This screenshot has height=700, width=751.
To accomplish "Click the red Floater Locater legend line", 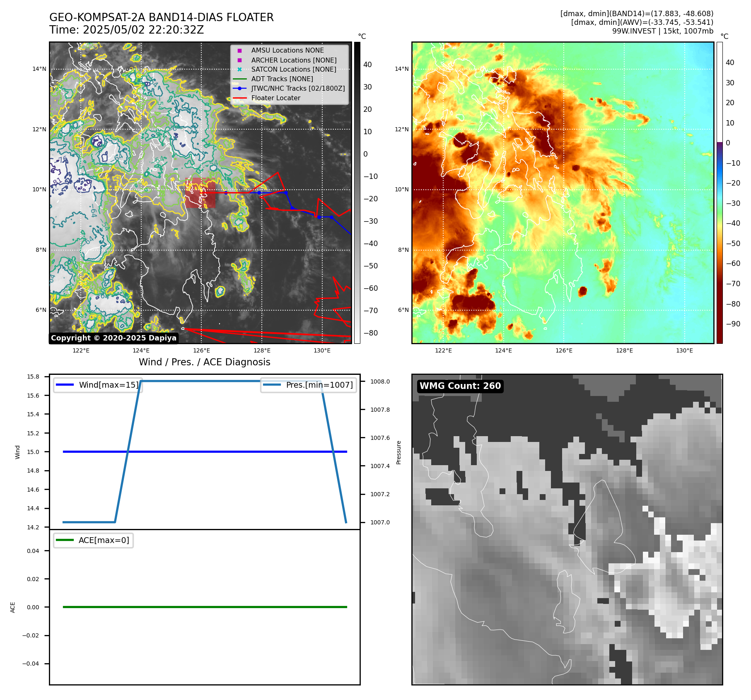I will click(x=239, y=98).
